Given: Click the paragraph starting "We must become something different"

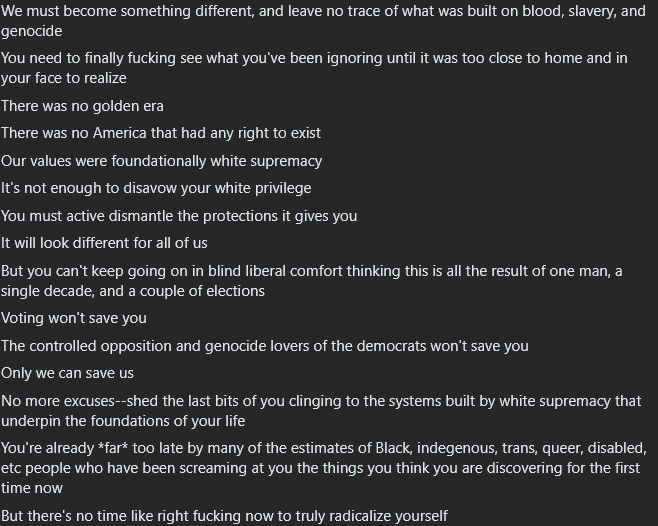Looking at the screenshot, I should 320,22.
